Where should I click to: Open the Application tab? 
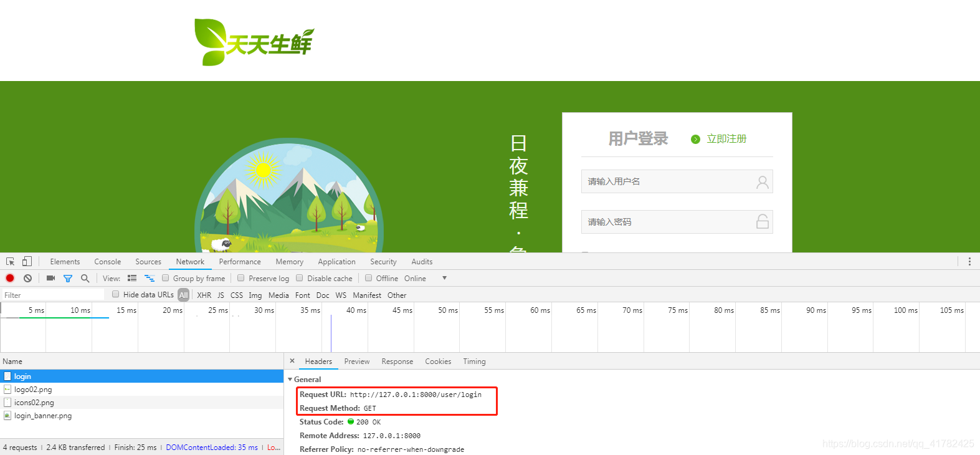pyautogui.click(x=336, y=262)
